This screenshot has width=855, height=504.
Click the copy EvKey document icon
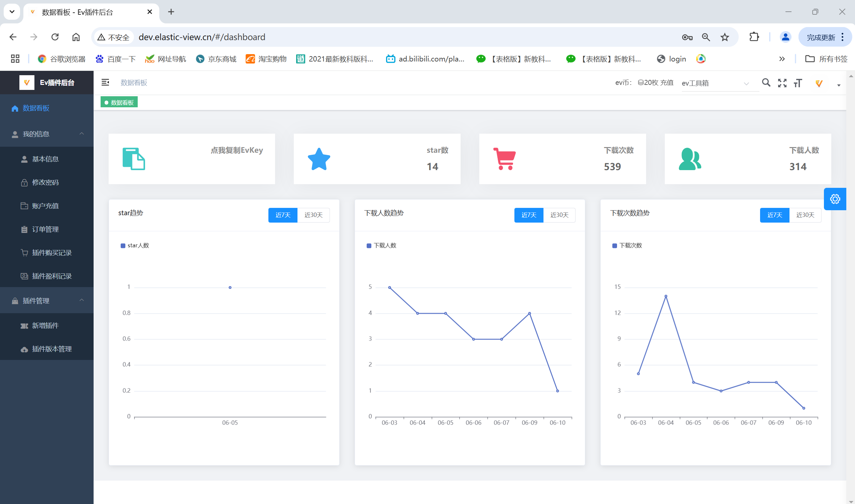(x=134, y=159)
